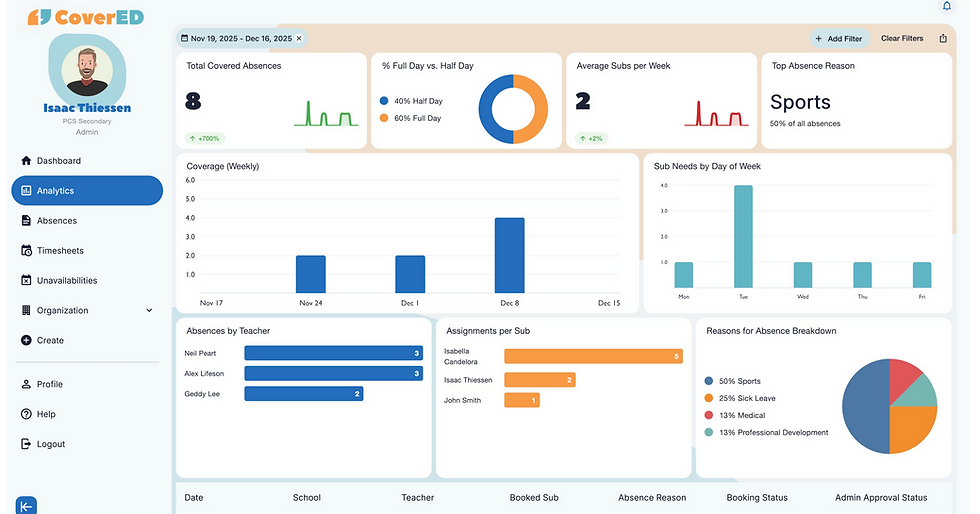
Task: Sort by the Date column header
Action: (x=194, y=498)
